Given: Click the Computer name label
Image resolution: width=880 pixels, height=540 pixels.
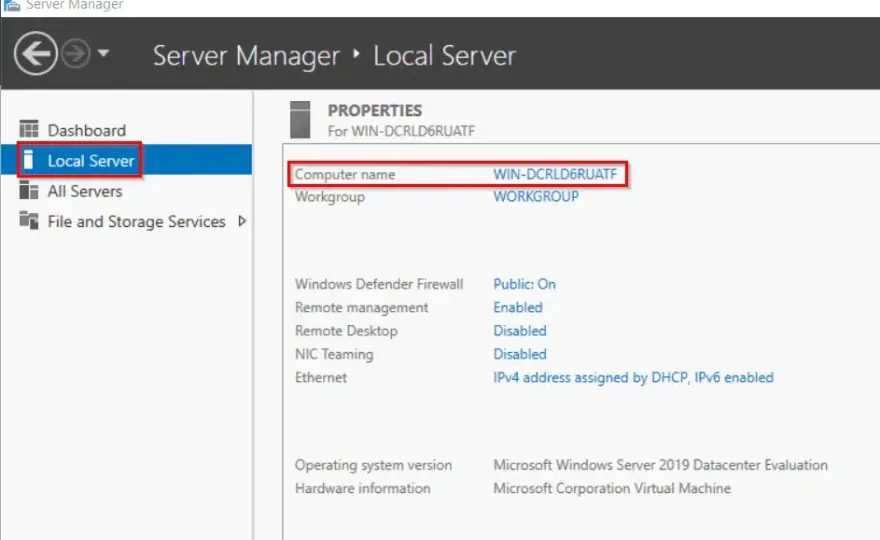Looking at the screenshot, I should click(x=345, y=175).
